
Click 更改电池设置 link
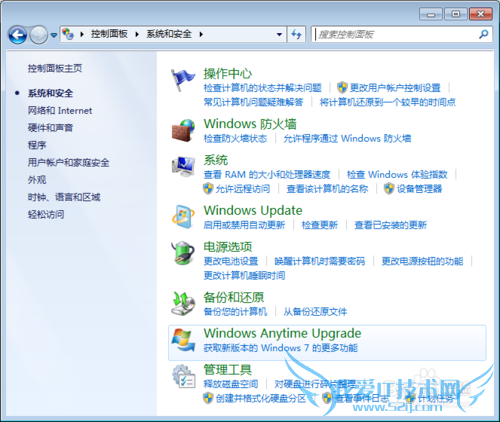[231, 261]
